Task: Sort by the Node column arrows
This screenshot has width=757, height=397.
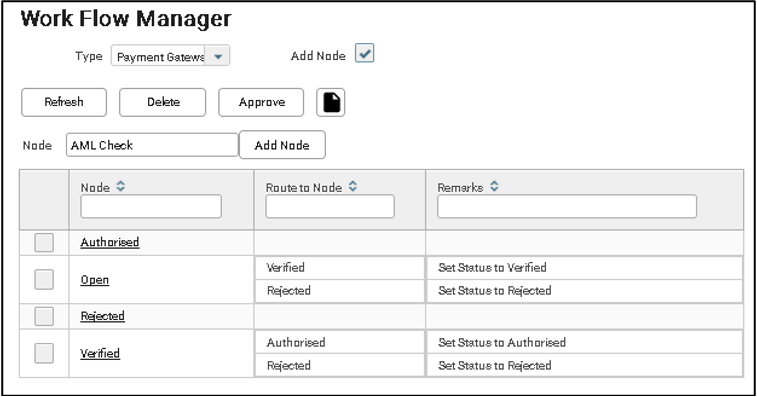Action: (x=121, y=186)
